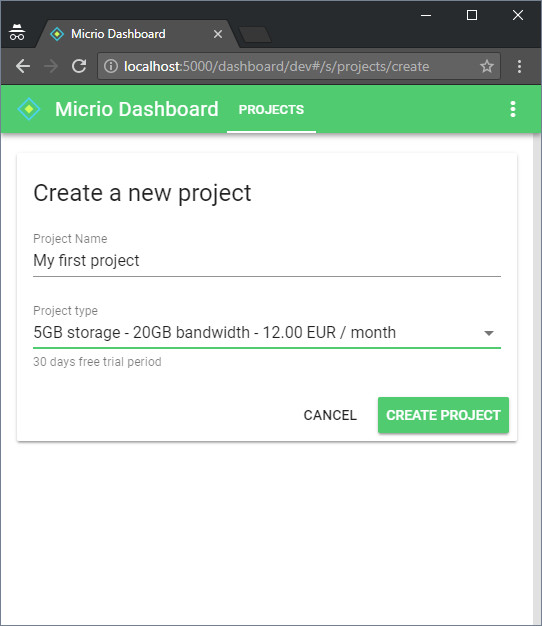The width and height of the screenshot is (542, 626).
Task: Click the localhost address bar URL
Action: point(277,66)
